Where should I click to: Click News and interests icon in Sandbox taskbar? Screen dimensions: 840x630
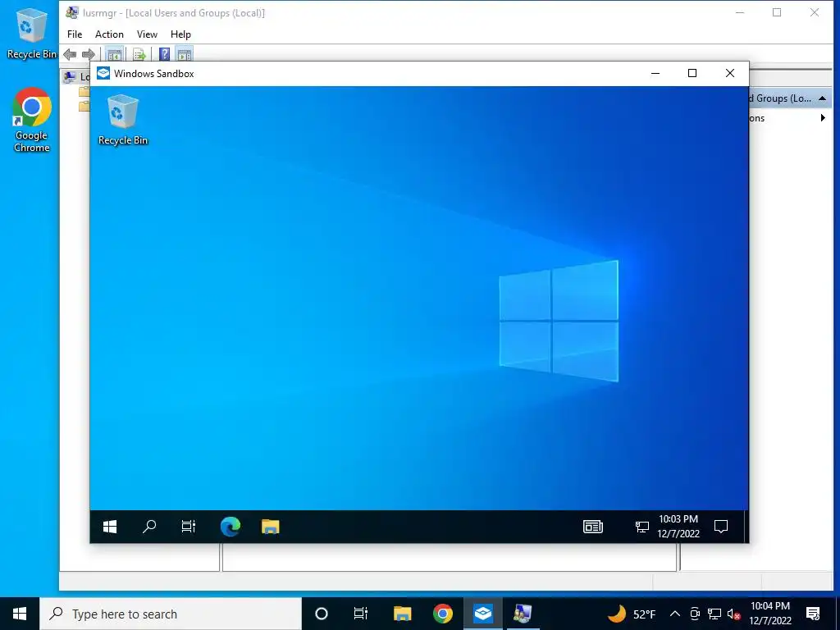pos(593,527)
